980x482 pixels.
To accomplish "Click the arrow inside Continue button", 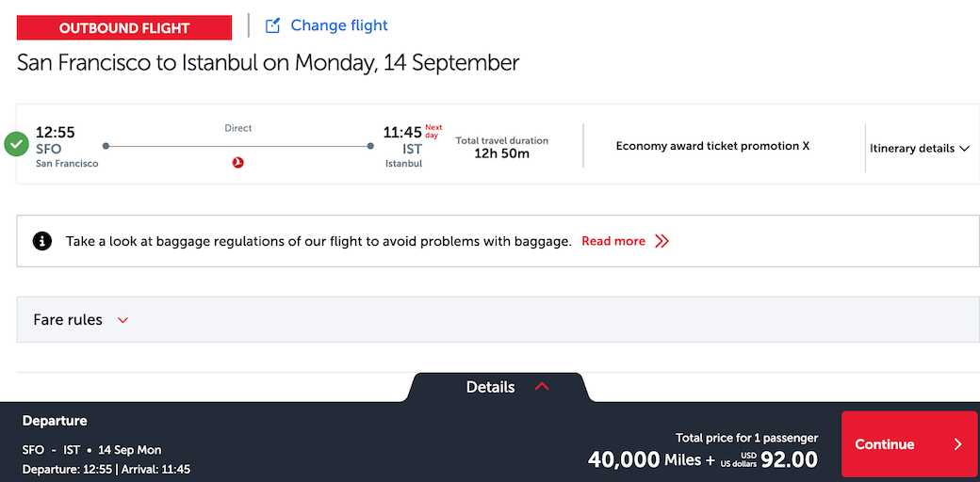I will pos(957,444).
